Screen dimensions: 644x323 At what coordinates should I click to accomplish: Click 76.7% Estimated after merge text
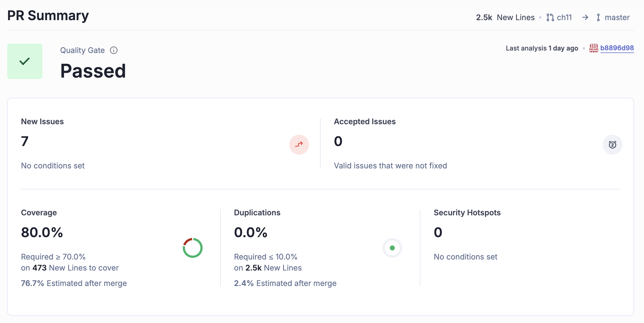(x=74, y=283)
